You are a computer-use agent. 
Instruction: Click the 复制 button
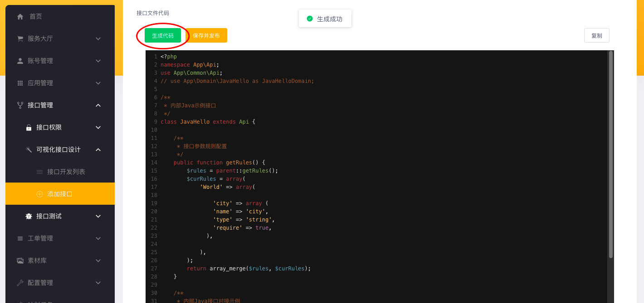click(x=597, y=35)
